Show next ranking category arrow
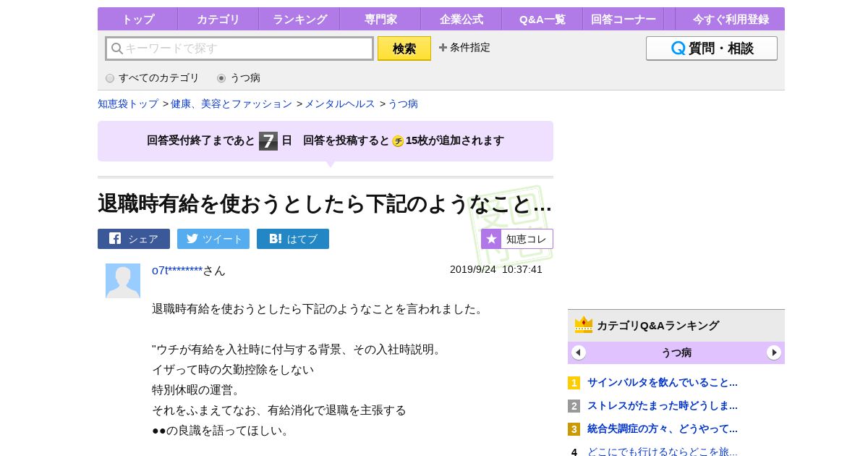868x456 pixels. 774,352
